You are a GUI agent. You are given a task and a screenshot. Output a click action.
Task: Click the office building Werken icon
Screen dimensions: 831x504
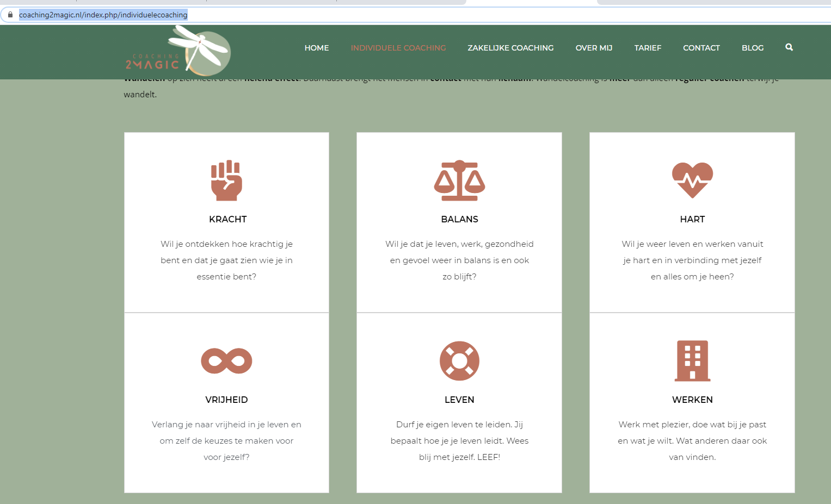coord(692,361)
